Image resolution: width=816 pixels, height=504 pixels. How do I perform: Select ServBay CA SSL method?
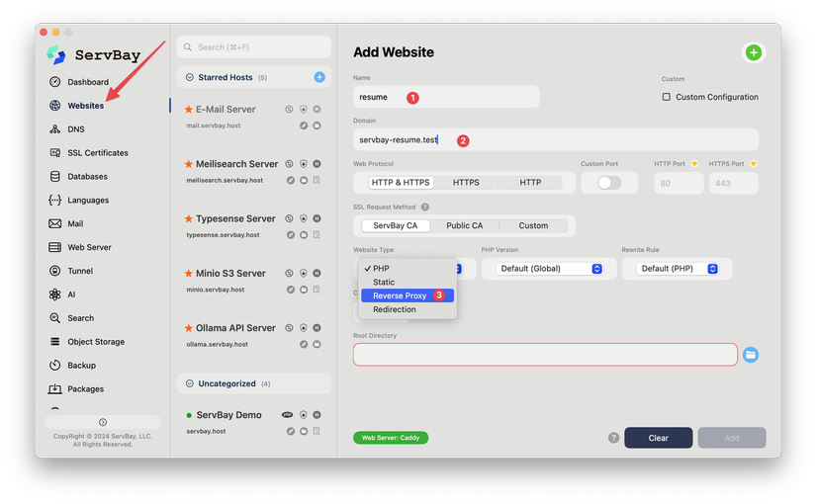pyautogui.click(x=395, y=225)
